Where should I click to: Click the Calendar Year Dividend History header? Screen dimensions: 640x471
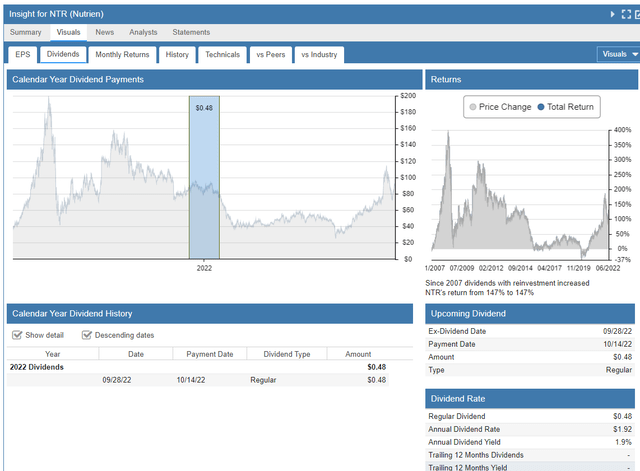click(x=210, y=313)
